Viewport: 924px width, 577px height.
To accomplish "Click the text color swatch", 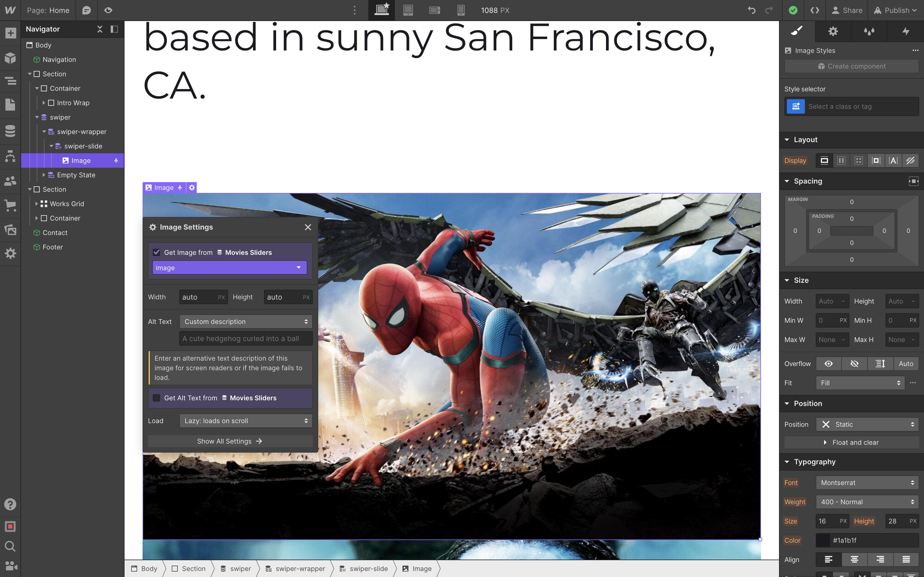I will (x=823, y=540).
